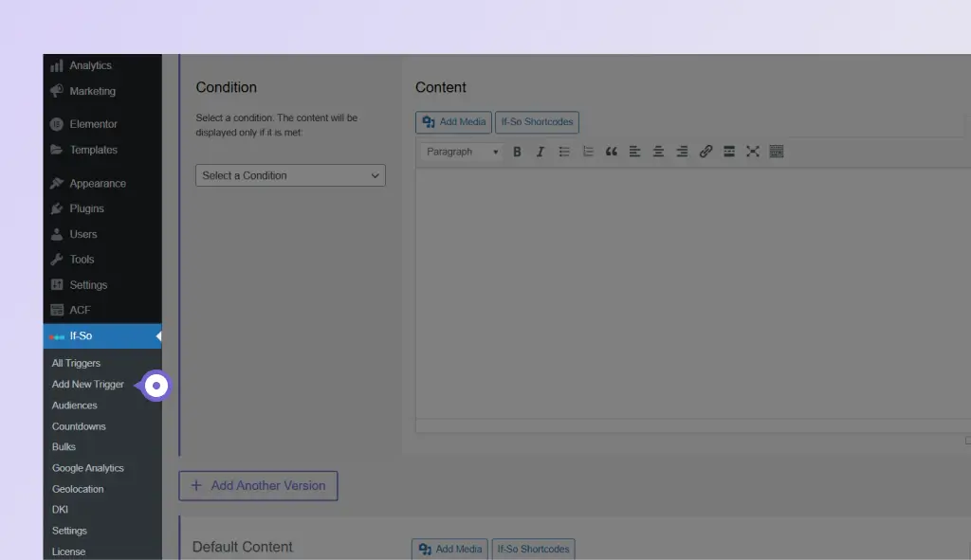This screenshot has height=560, width=971.
Task: Click the Elementor logo icon
Action: (x=56, y=124)
